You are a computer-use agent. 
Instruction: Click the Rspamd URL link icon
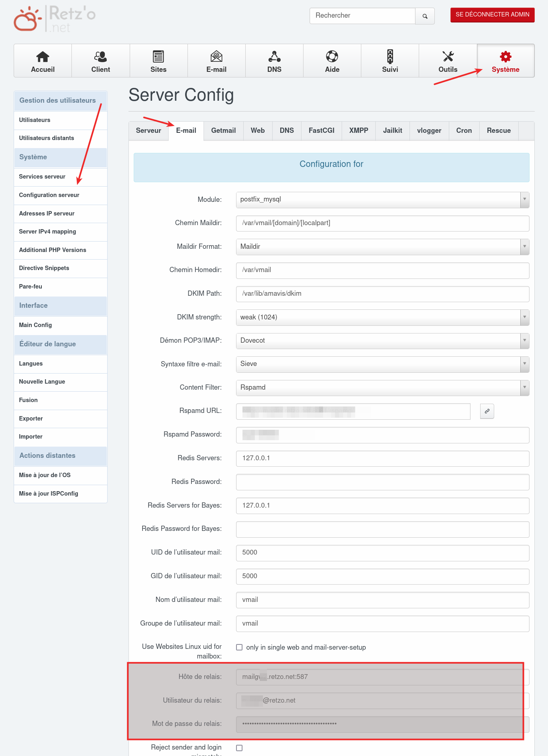[487, 411]
